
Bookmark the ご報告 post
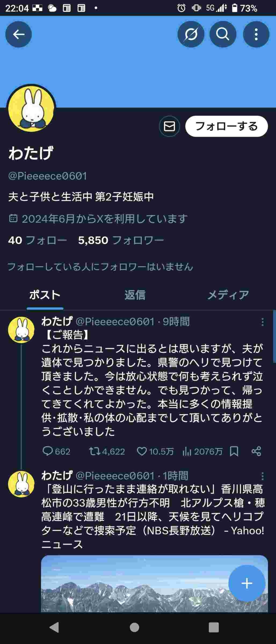click(x=234, y=451)
